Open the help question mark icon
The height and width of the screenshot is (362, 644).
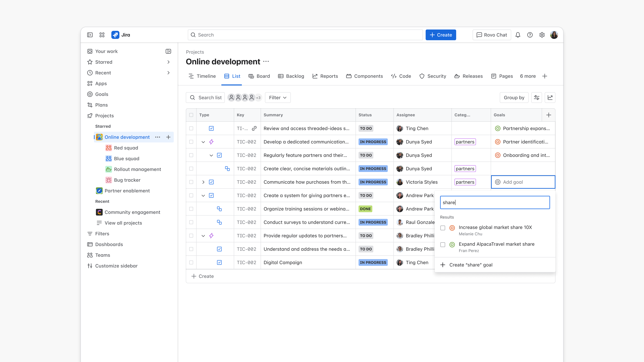[x=530, y=35]
